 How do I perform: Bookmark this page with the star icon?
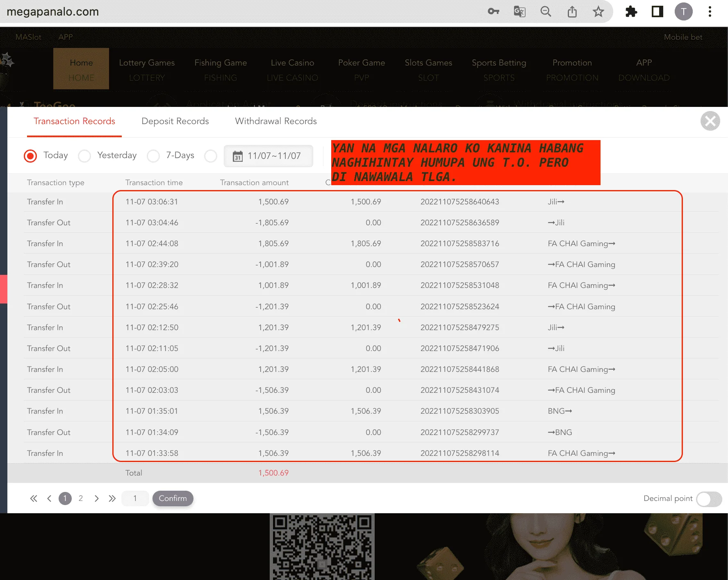598,11
